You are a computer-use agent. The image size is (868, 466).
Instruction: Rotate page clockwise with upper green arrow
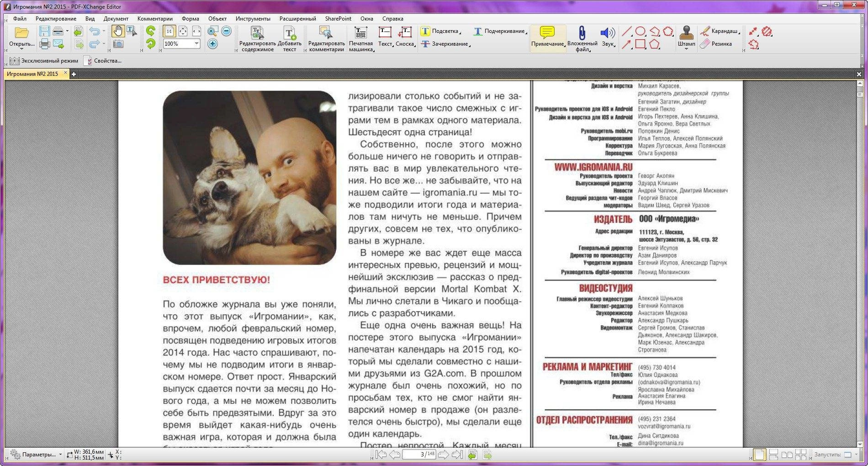click(150, 31)
